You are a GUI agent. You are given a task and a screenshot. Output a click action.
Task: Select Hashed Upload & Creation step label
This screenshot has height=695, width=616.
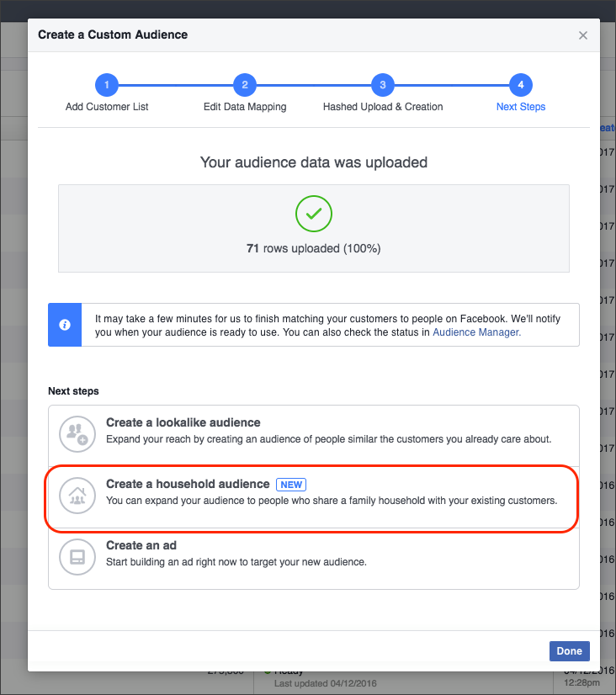383,107
